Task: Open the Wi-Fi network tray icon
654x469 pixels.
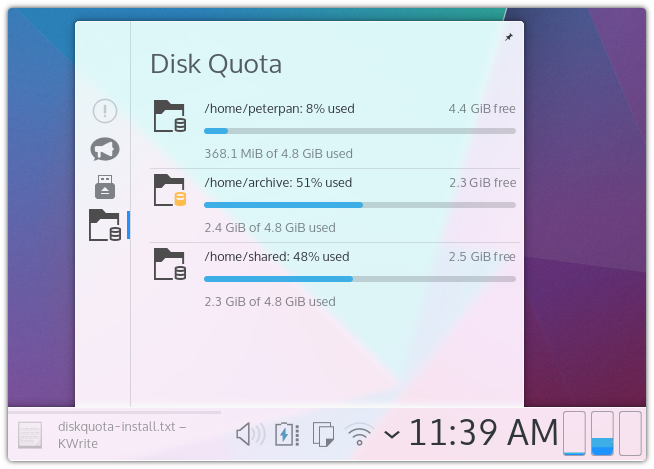Action: tap(359, 434)
